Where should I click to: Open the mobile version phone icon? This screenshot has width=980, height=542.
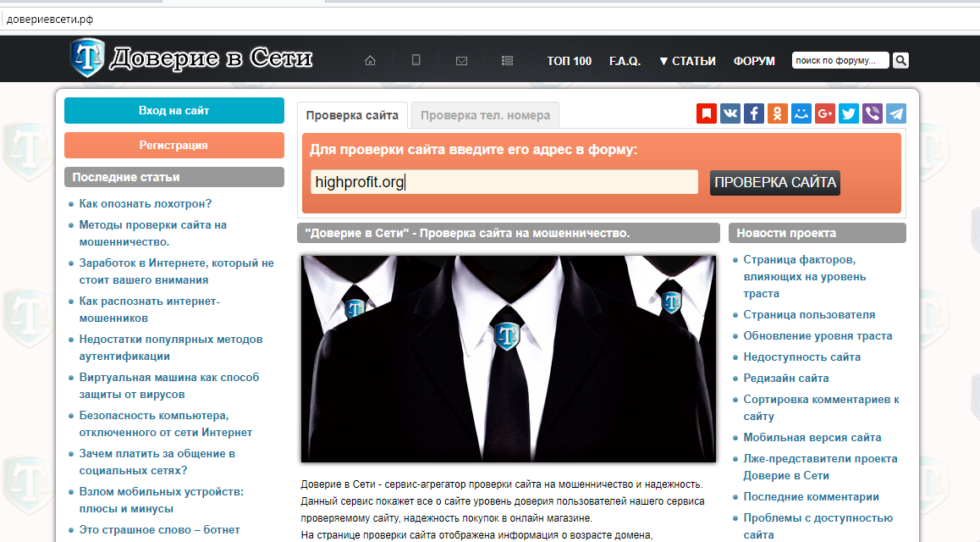(416, 60)
